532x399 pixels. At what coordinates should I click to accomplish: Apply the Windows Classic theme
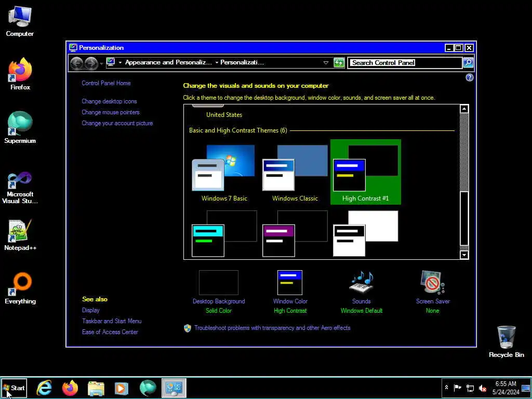[x=295, y=172]
